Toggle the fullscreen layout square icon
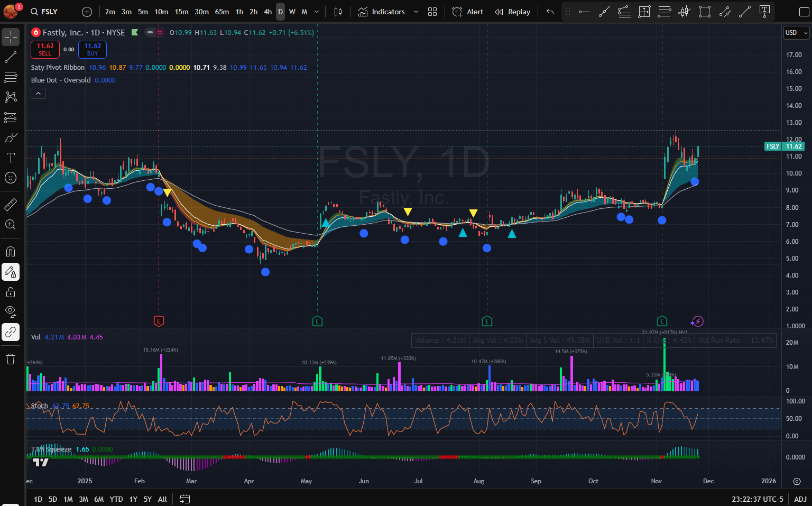This screenshot has height=506, width=812. pos(804,12)
